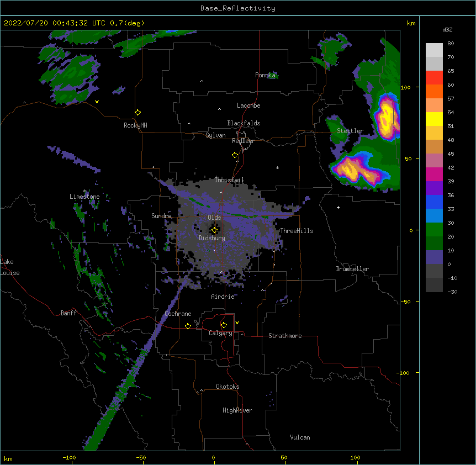Click the Lake Louise label

(x=10, y=267)
